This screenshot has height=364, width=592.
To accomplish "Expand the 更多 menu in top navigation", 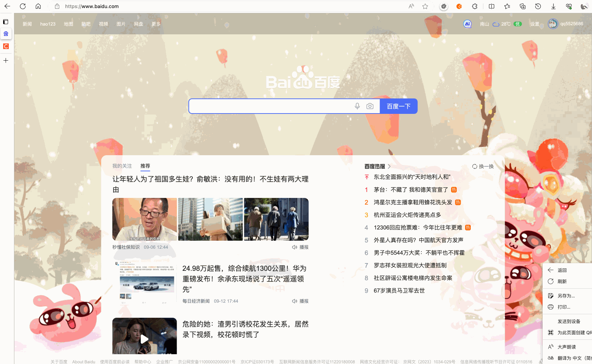I will (x=156, y=24).
